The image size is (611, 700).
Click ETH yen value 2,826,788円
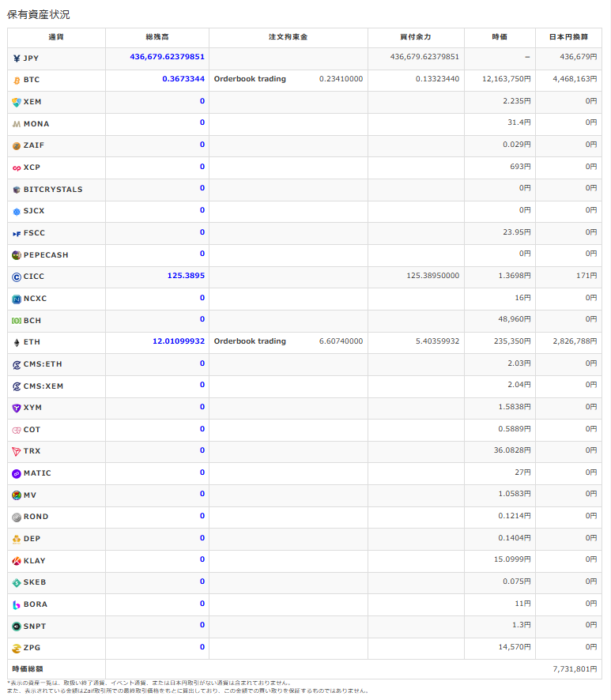click(x=575, y=341)
